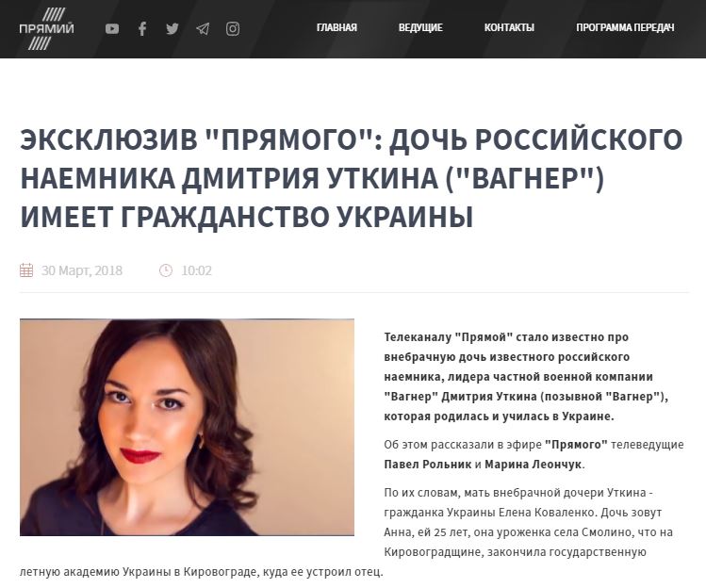This screenshot has width=706, height=588.
Task: Open the Ведущие menu item
Action: tap(420, 28)
